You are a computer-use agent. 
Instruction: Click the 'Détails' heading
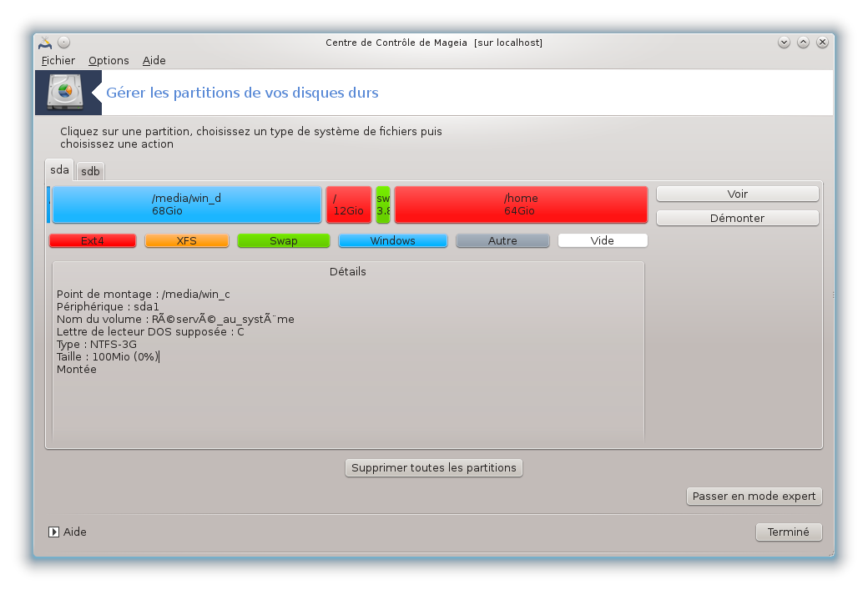(348, 272)
